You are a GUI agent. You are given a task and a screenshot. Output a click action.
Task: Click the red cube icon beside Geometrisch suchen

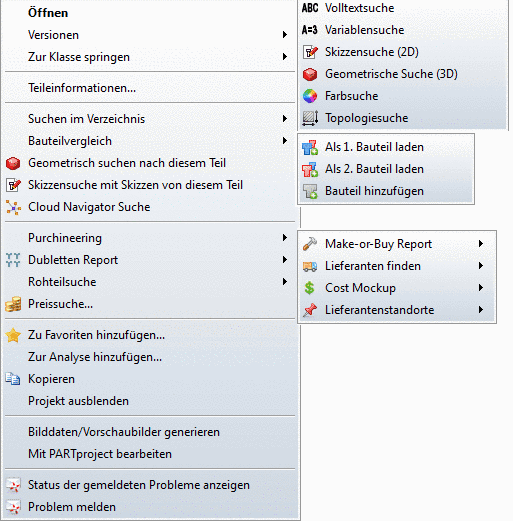(13, 163)
